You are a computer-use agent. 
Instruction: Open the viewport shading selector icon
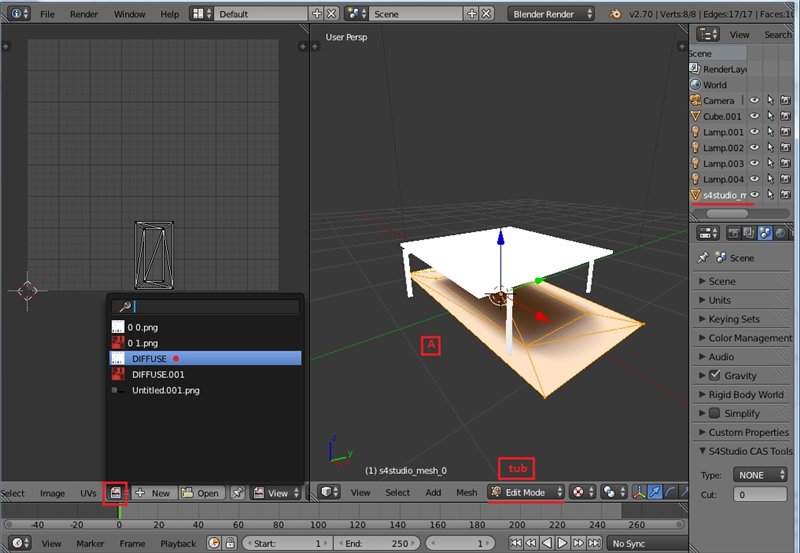coord(578,492)
